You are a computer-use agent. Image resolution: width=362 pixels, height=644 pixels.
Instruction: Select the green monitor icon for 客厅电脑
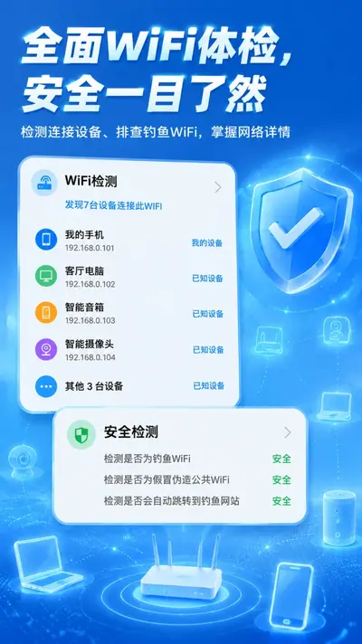(x=46, y=276)
